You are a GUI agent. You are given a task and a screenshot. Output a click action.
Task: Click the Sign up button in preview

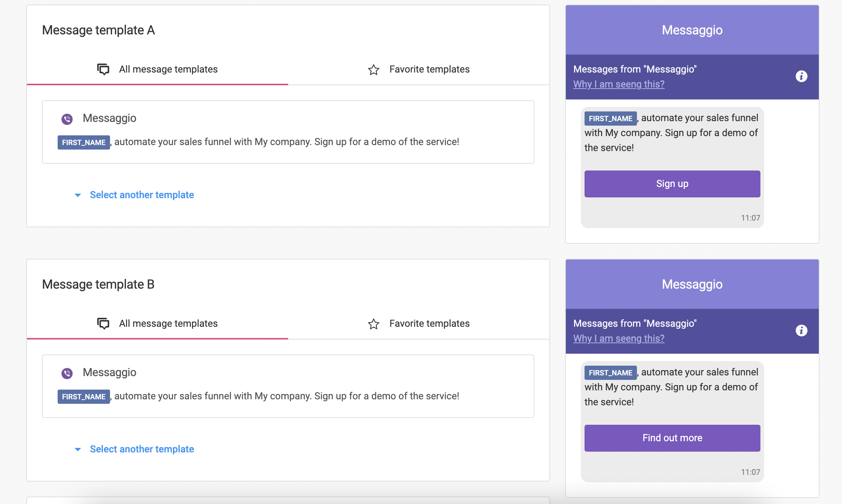coord(672,184)
